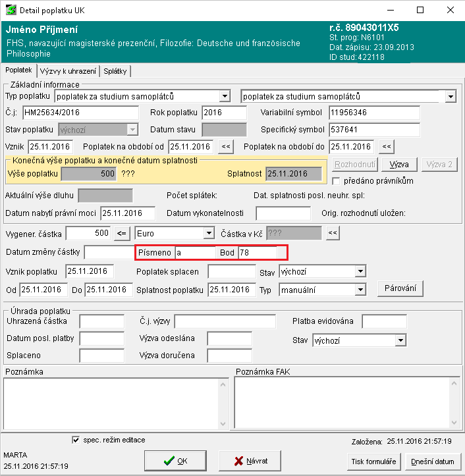Click the Tisk formuláře button
This screenshot has height=476, width=465.
point(372,461)
